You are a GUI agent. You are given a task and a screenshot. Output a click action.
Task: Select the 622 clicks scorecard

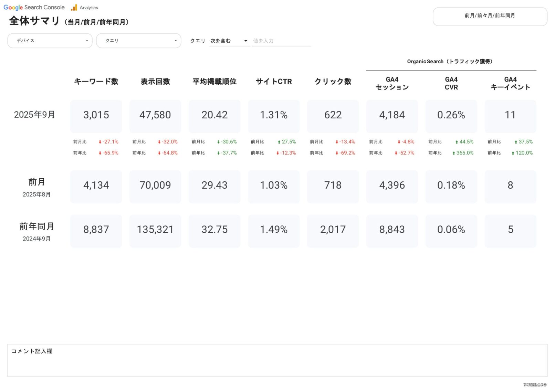pos(333,115)
